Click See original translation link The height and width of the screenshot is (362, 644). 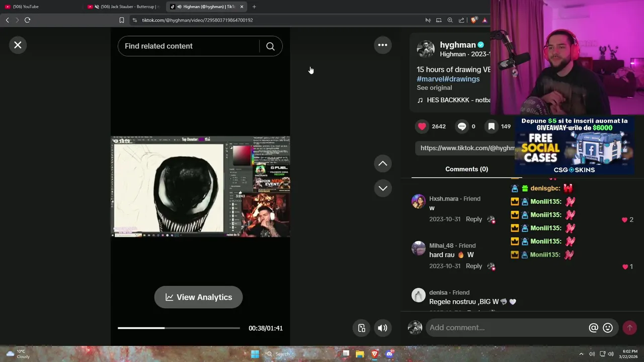pyautogui.click(x=434, y=87)
